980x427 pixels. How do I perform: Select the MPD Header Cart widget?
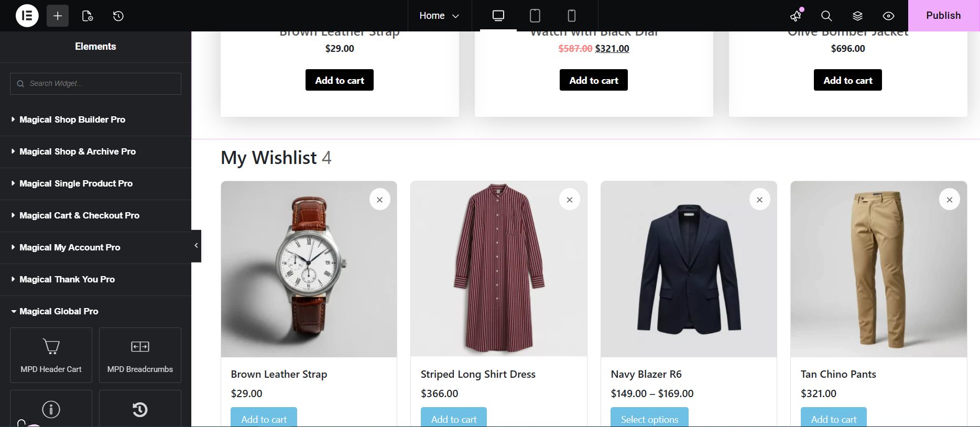coord(51,355)
